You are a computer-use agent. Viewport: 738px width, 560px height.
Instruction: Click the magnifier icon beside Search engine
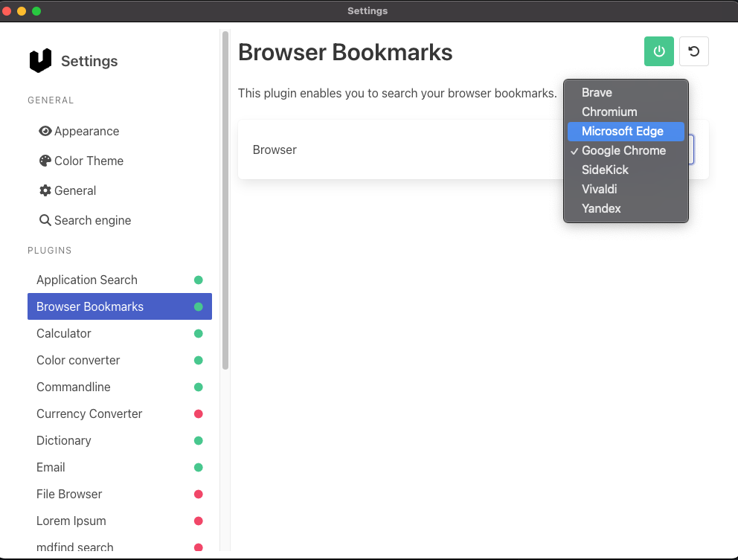coord(45,220)
